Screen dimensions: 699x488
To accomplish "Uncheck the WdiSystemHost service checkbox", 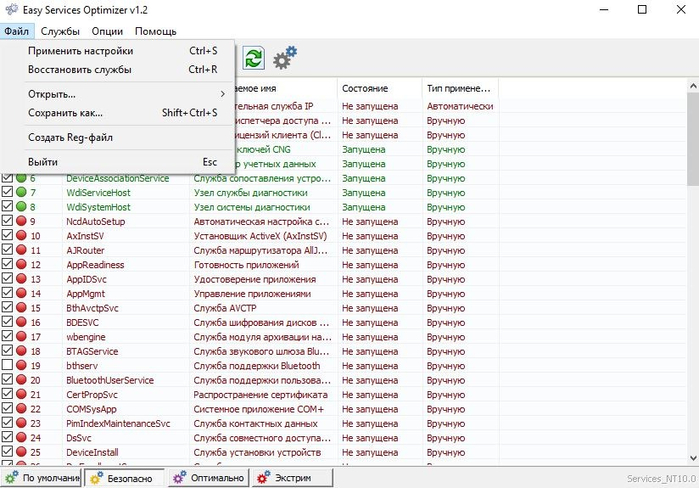I will 7,206.
